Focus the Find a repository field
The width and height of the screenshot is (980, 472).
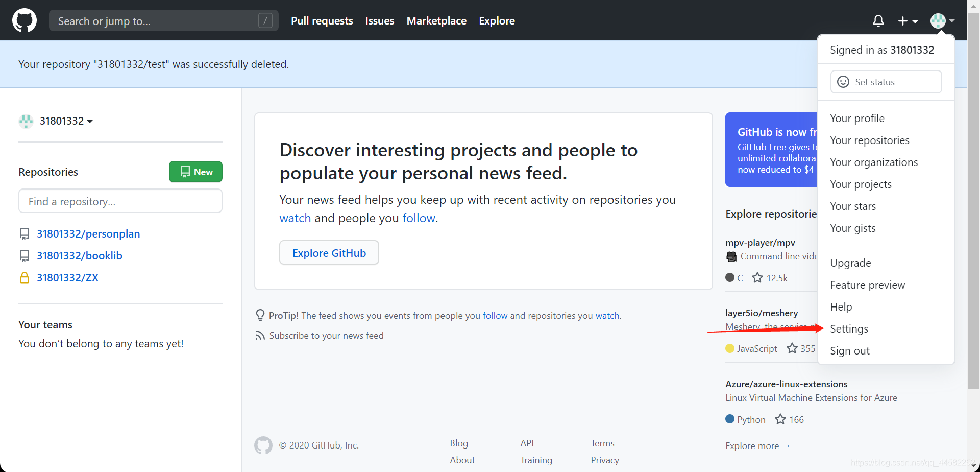pyautogui.click(x=120, y=201)
